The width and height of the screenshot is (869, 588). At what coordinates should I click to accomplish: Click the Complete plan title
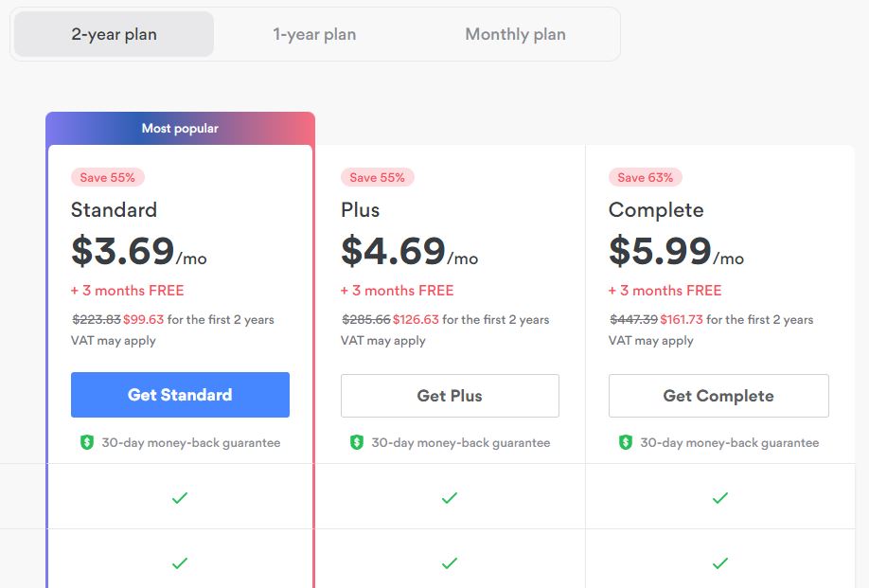pyautogui.click(x=656, y=210)
